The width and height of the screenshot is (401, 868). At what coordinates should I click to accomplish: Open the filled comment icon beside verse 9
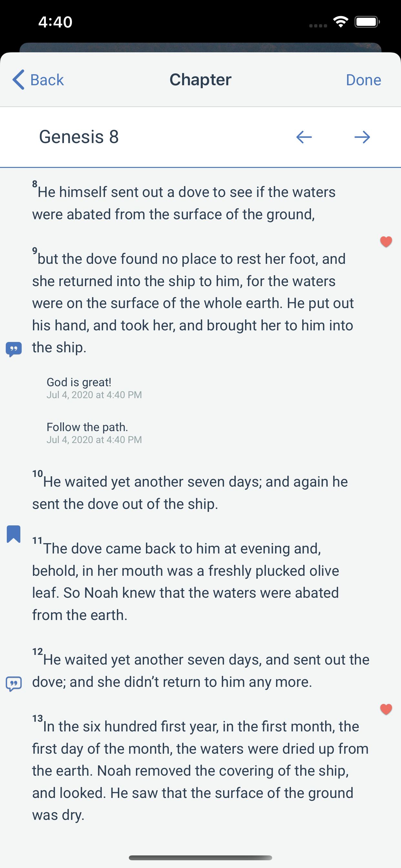[14, 349]
